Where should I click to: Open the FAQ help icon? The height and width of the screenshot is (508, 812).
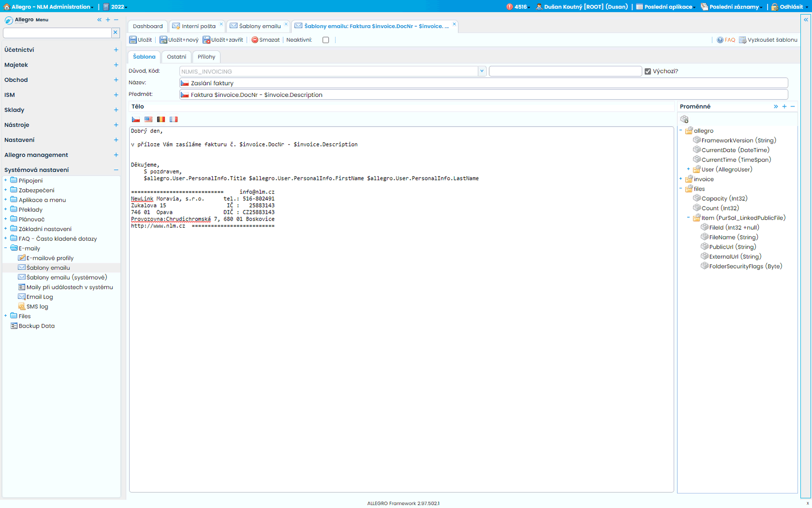pyautogui.click(x=720, y=40)
